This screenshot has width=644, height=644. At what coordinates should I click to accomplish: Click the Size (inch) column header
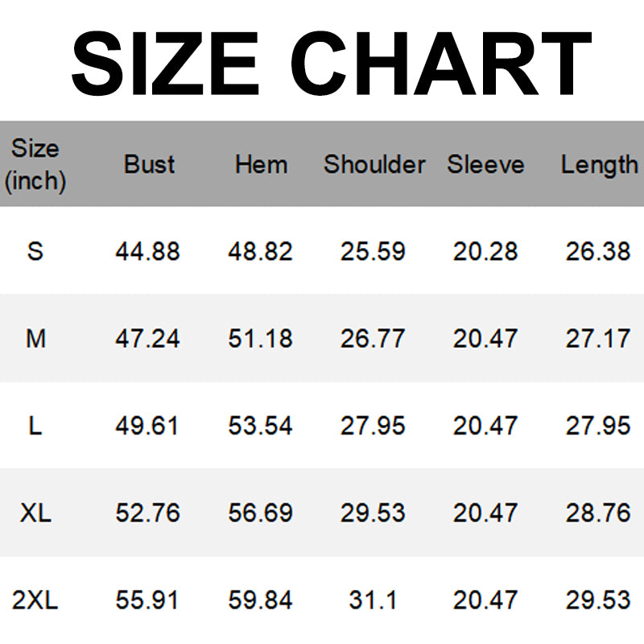tap(35, 164)
